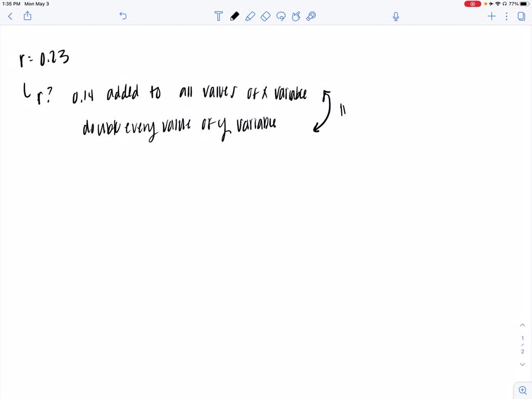Start audio recording with the microphone

click(395, 16)
